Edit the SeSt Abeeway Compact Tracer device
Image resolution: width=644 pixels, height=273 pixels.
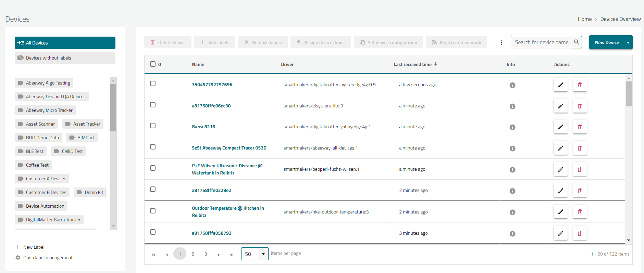pos(560,148)
